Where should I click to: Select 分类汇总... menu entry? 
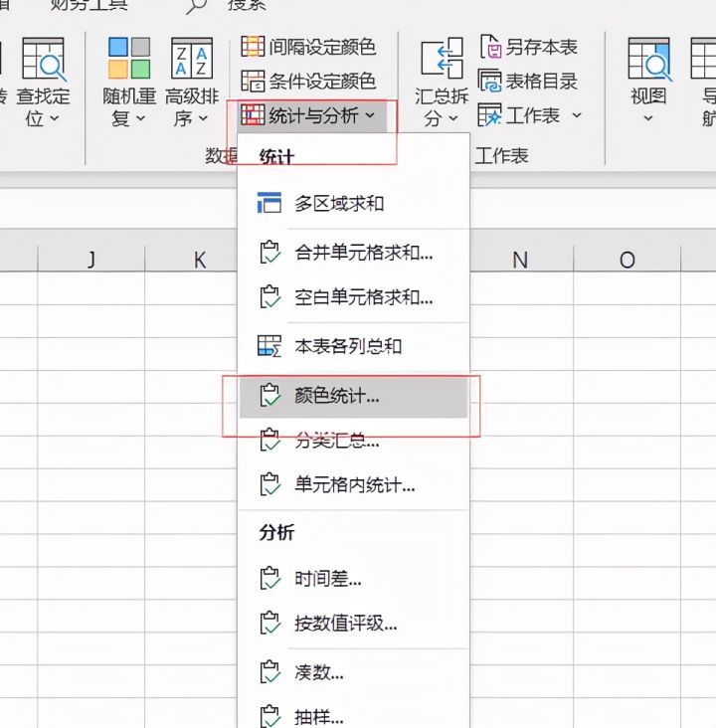[353, 441]
